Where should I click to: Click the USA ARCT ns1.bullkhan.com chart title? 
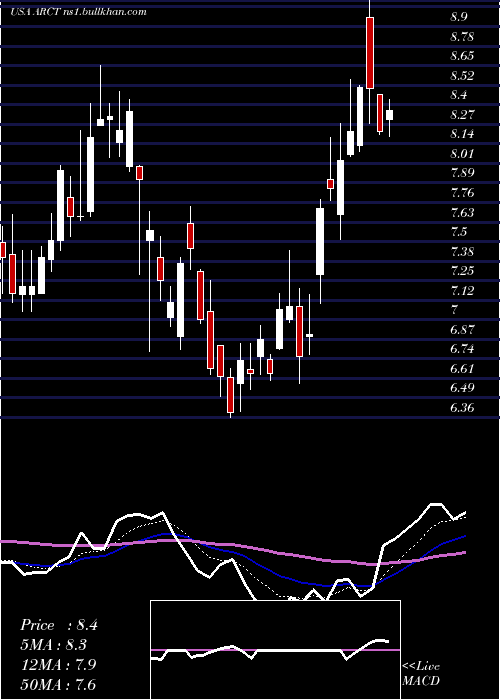click(x=79, y=12)
